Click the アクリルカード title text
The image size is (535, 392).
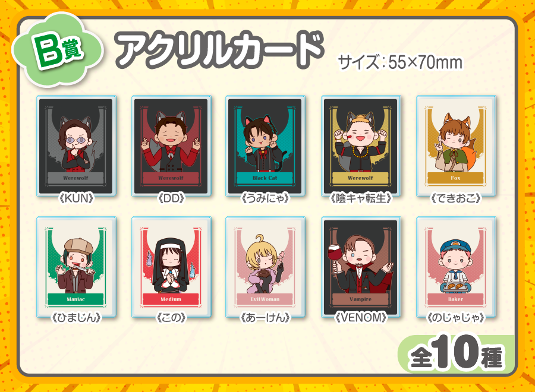point(219,50)
